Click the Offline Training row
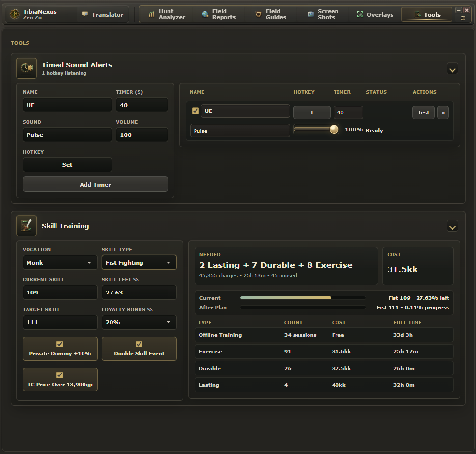 click(324, 335)
